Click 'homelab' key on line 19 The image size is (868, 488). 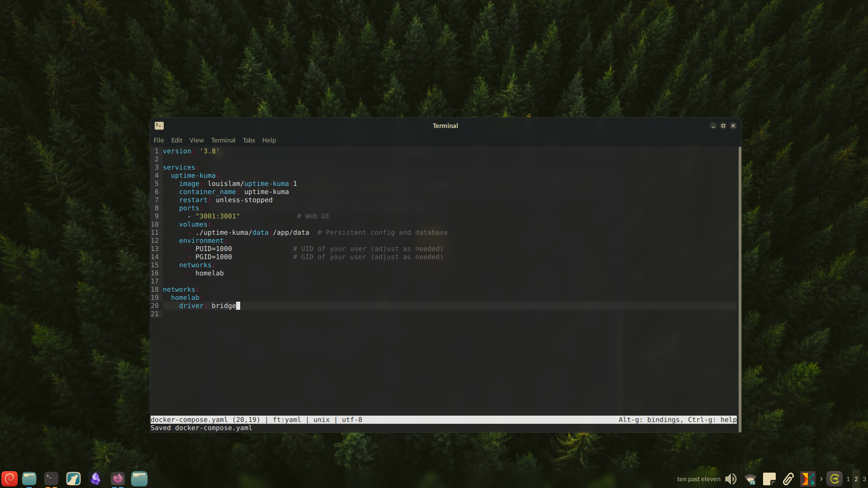(x=185, y=298)
